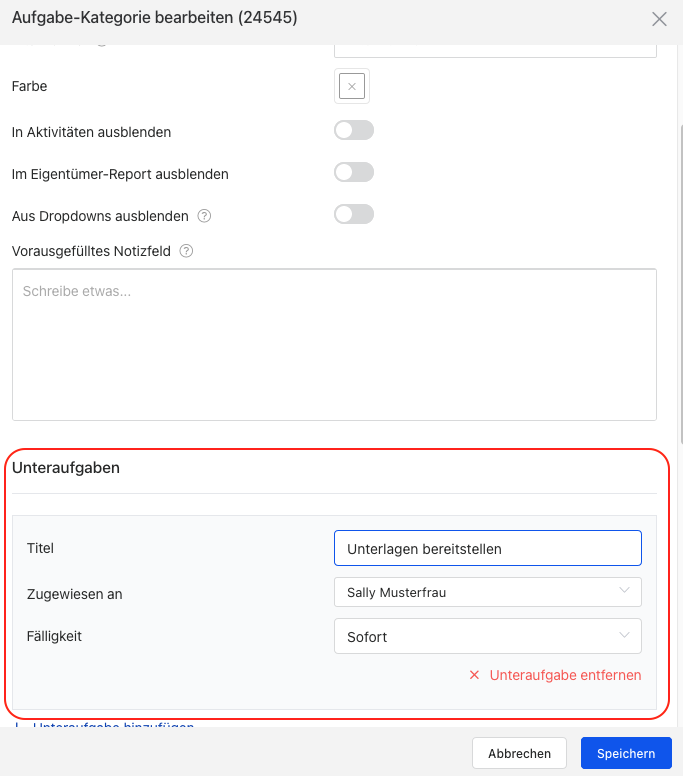Click the chevron arrow in Zugewiesen an field
This screenshot has width=683, height=776.
[625, 592]
